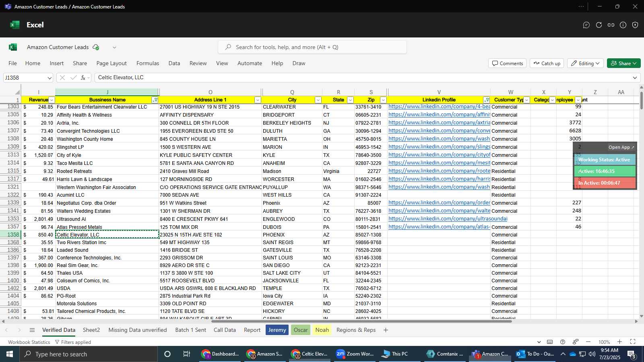Open the conversation chat icon in Teams header
Image resolution: width=644 pixels, height=362 pixels.
pyautogui.click(x=586, y=25)
